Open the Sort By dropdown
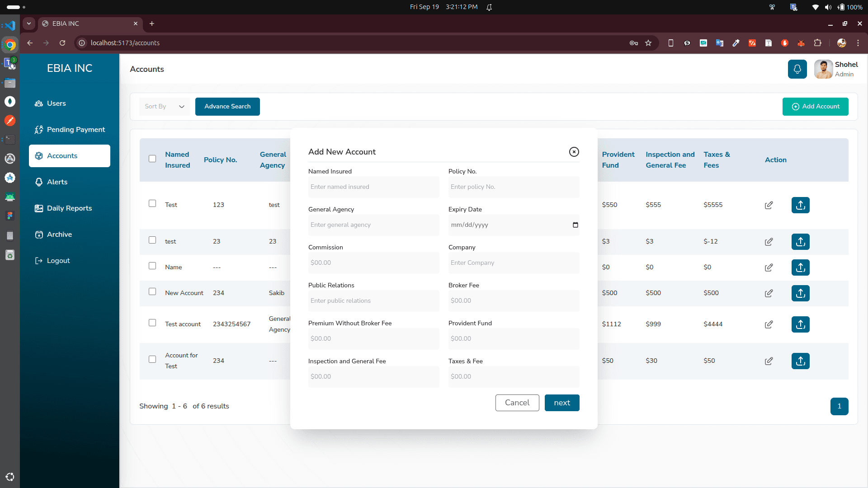 [164, 106]
